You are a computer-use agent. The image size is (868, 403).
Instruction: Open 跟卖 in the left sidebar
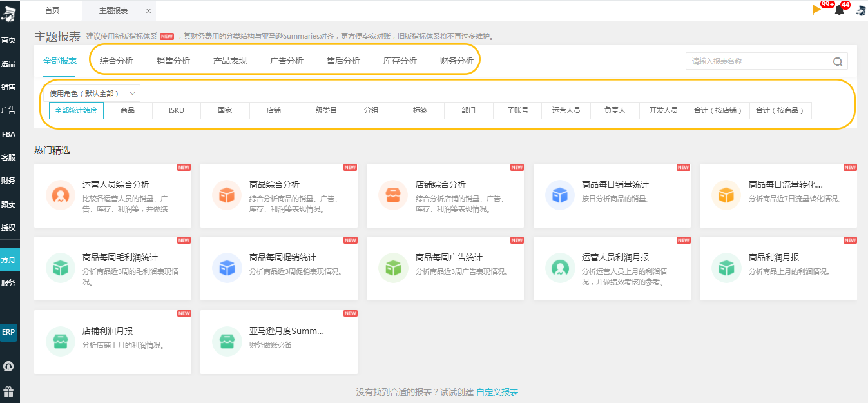pyautogui.click(x=8, y=204)
